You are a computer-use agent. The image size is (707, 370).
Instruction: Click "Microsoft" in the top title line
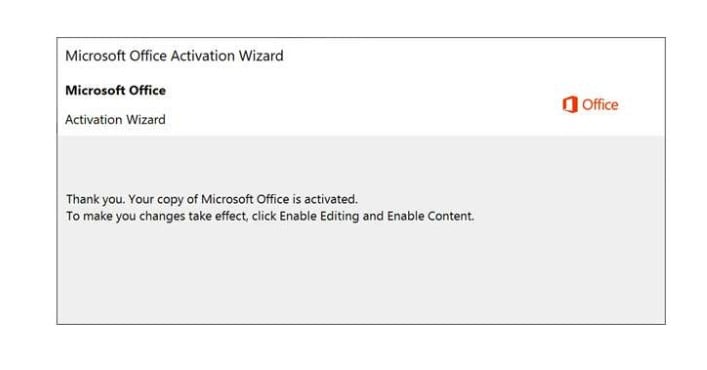point(96,56)
